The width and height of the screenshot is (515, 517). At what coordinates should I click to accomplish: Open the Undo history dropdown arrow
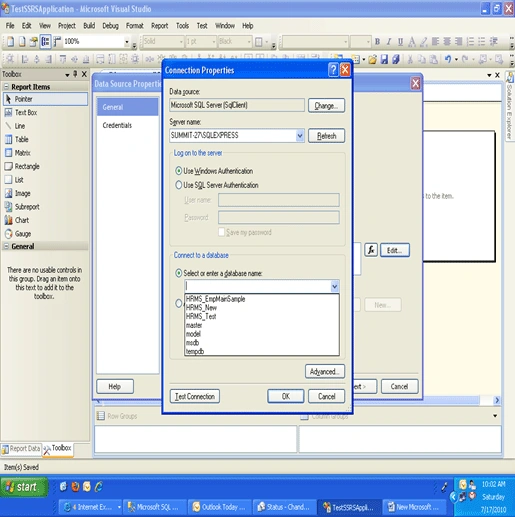click(x=456, y=60)
